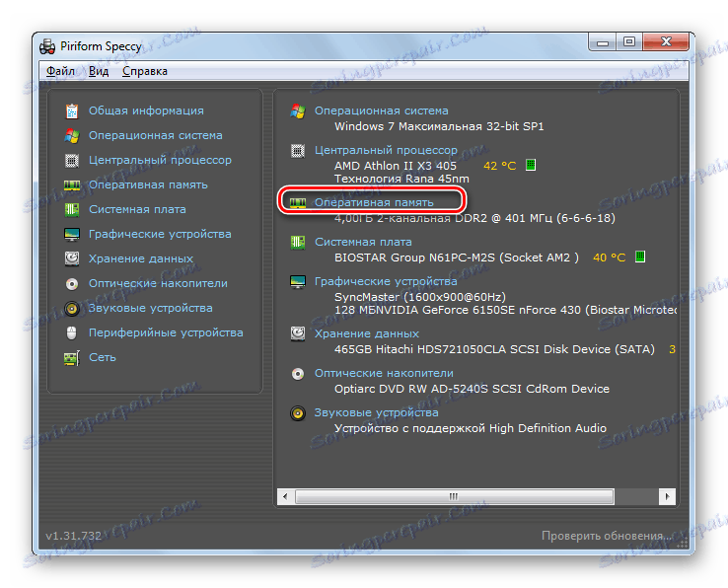Viewport: 728px width, 588px height.
Task: Show Графические устройства sidebar section
Action: pos(160,234)
